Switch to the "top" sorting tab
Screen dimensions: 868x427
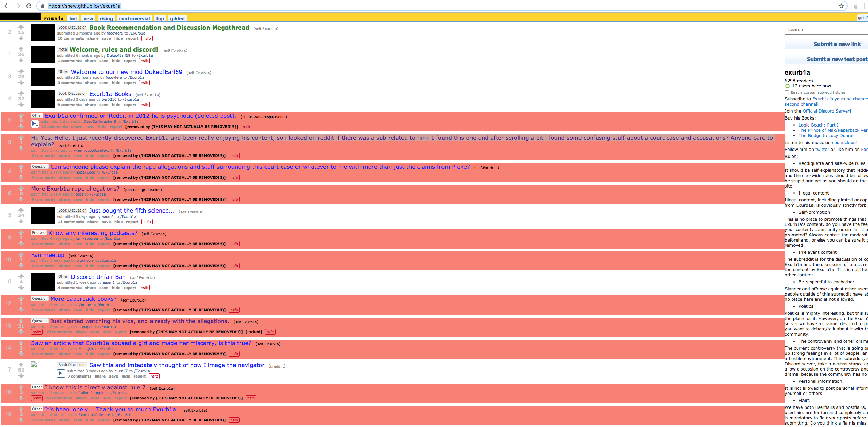160,18
